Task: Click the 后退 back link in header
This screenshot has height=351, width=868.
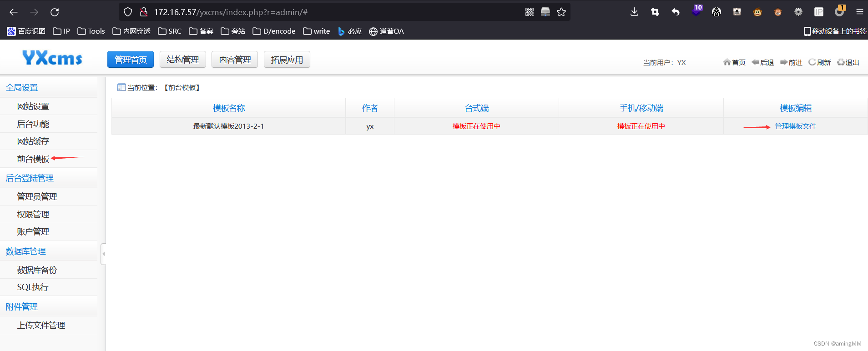Action: tap(763, 62)
